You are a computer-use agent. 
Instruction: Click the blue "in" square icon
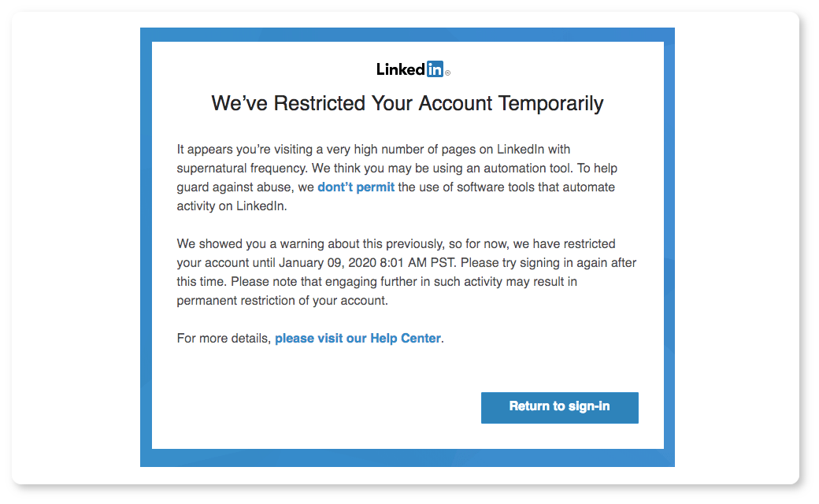[x=435, y=69]
